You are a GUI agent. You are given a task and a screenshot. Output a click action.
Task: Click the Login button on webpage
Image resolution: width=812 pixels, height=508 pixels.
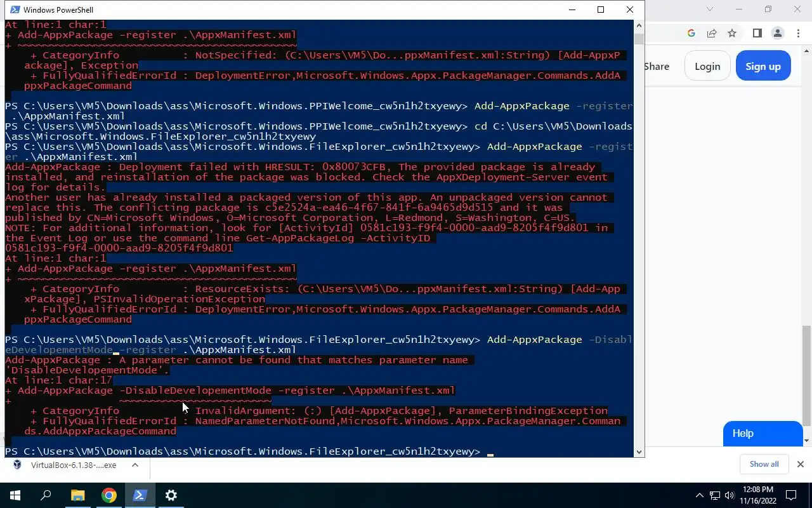[x=707, y=66]
